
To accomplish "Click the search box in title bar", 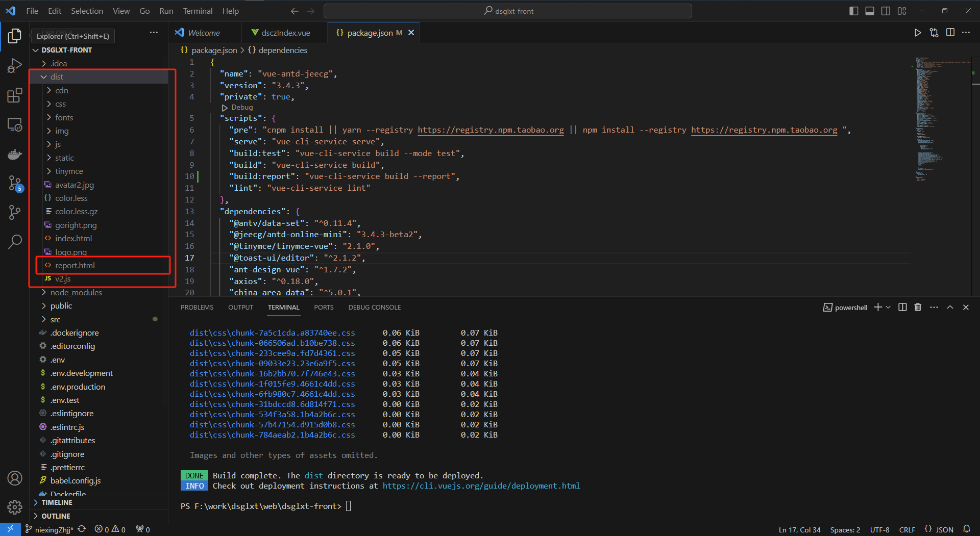I will tap(508, 11).
